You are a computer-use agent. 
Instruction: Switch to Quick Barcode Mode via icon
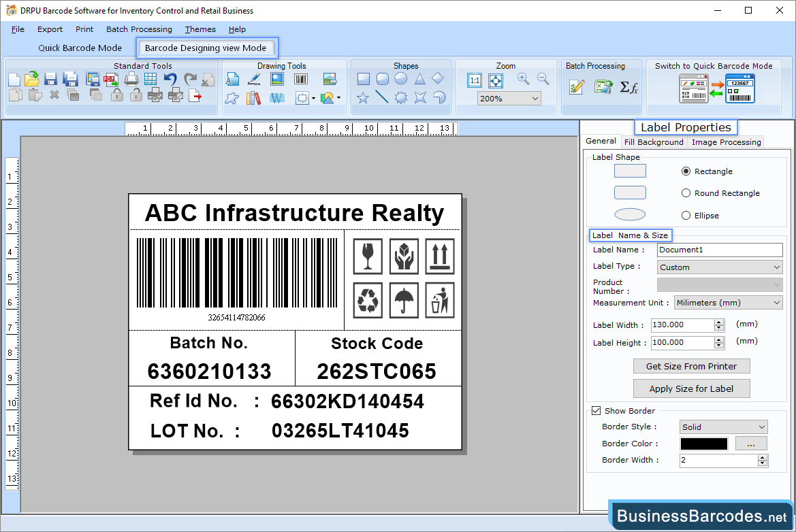[x=717, y=88]
